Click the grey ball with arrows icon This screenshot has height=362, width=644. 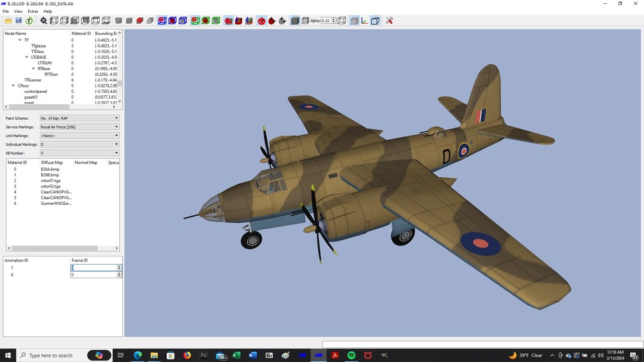tap(282, 21)
